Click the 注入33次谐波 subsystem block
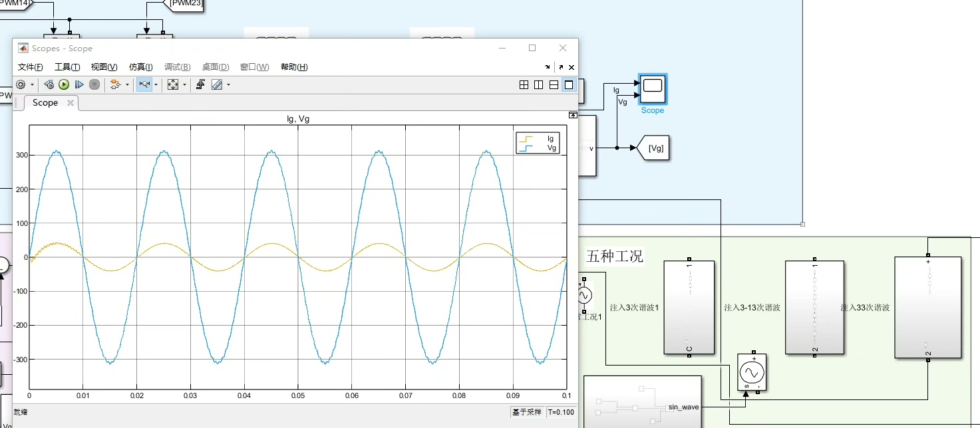 (x=927, y=308)
